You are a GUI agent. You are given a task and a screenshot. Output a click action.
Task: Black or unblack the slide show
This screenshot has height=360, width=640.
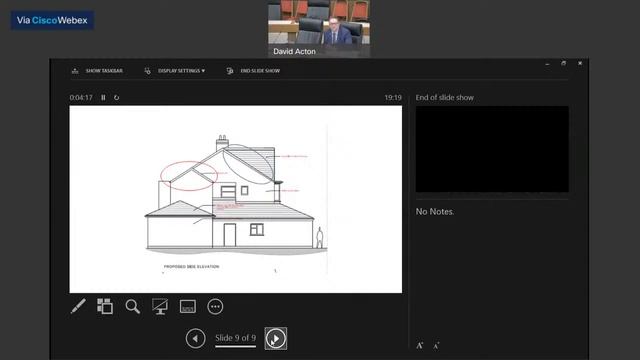tap(160, 307)
